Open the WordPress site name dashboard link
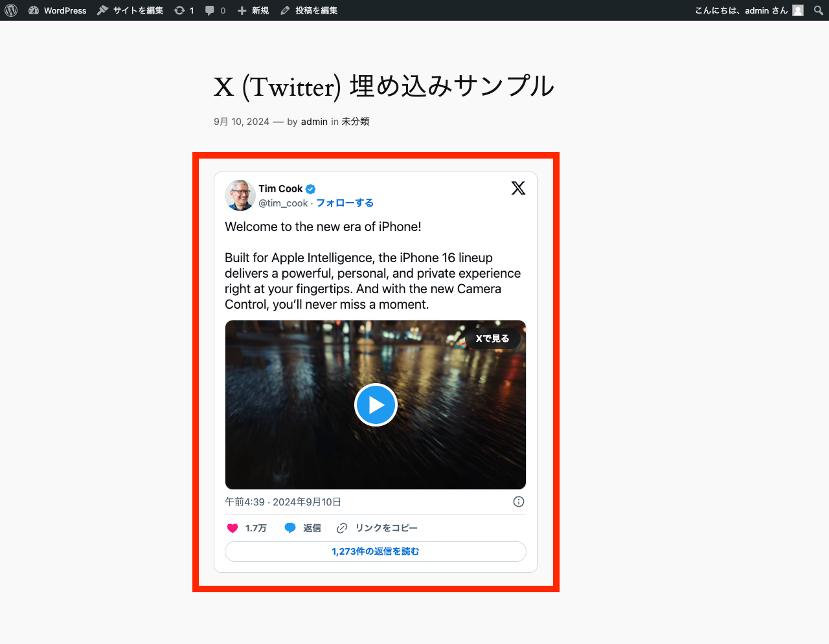This screenshot has height=644, width=829. [58, 10]
